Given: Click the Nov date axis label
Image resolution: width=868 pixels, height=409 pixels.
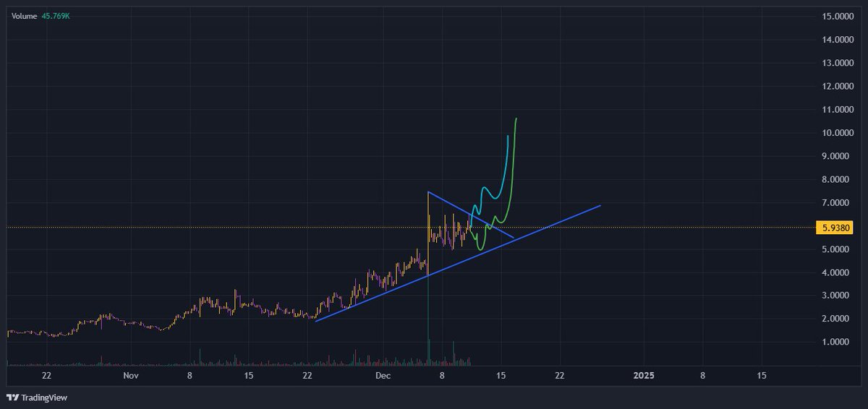Looking at the screenshot, I should coord(130,376).
